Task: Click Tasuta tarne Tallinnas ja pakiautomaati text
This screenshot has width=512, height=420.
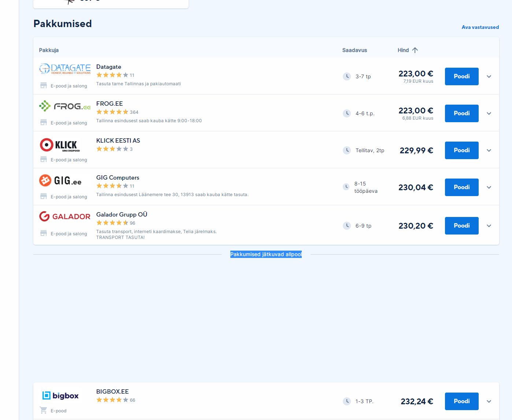Action: 138,84
